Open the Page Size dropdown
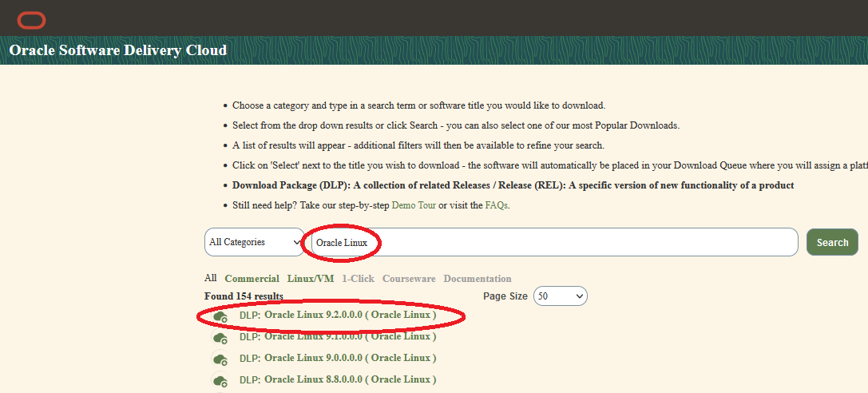Viewport: 868px width, 393px height. click(561, 296)
